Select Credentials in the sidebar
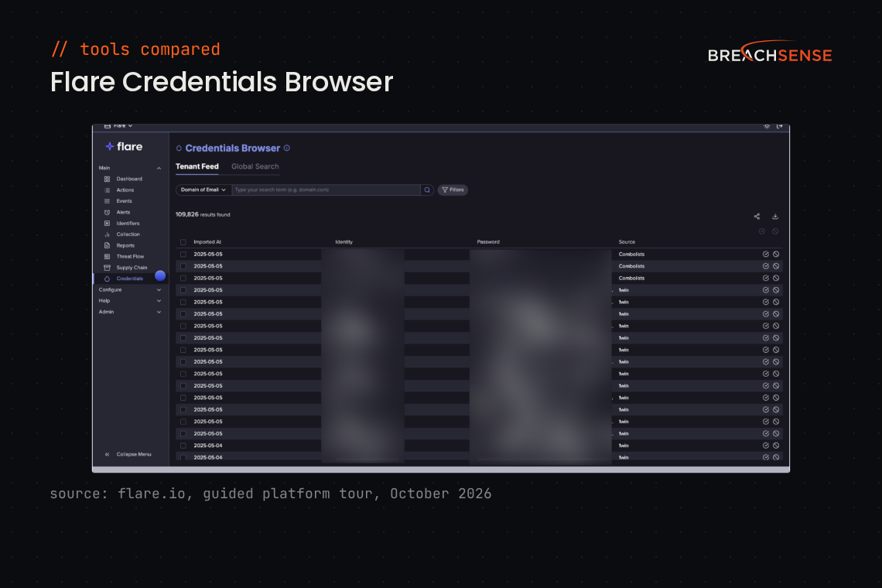882x588 pixels. click(129, 279)
